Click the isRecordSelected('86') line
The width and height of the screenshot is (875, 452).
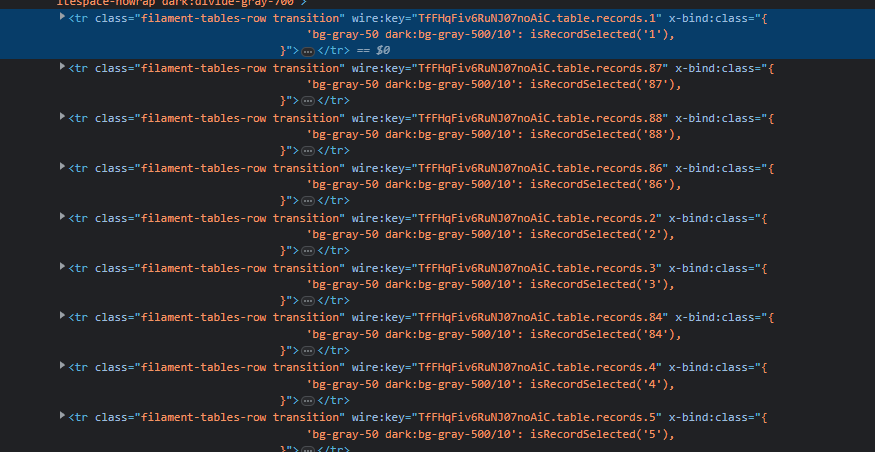[x=494, y=184]
